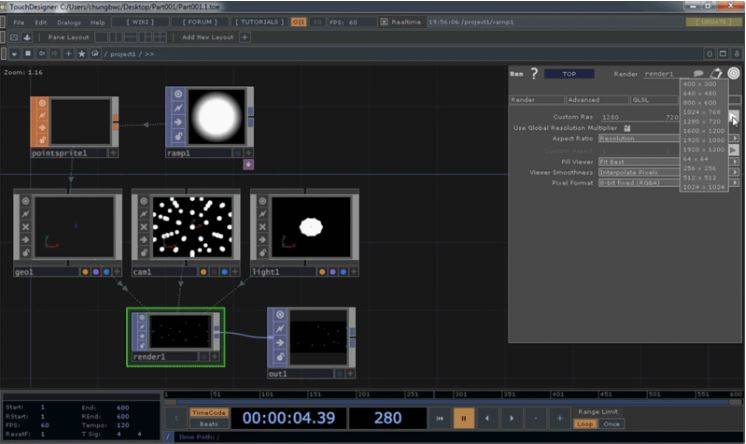Switch to the Advanced parameter tab
The width and height of the screenshot is (746, 444).
[x=592, y=100]
